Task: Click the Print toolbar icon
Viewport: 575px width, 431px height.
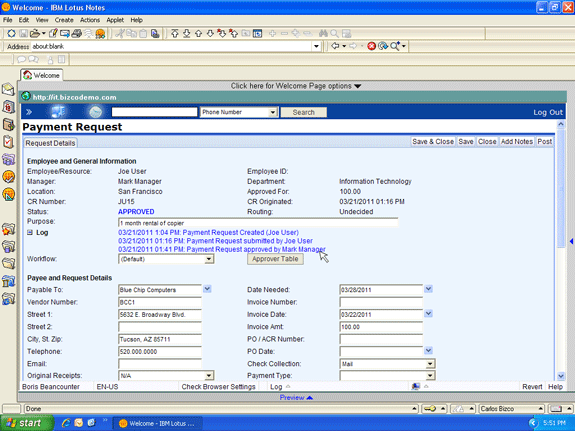Action: [x=76, y=34]
